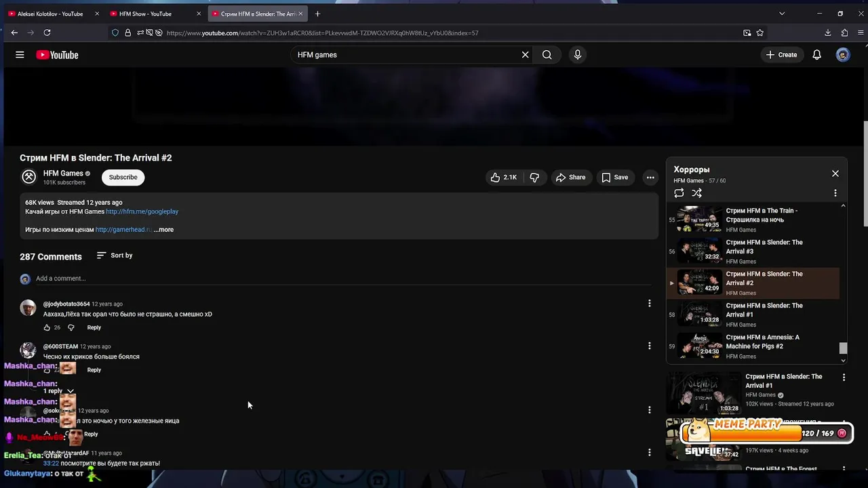This screenshot has height=488, width=868.
Task: Save the video to a playlist
Action: point(615,178)
